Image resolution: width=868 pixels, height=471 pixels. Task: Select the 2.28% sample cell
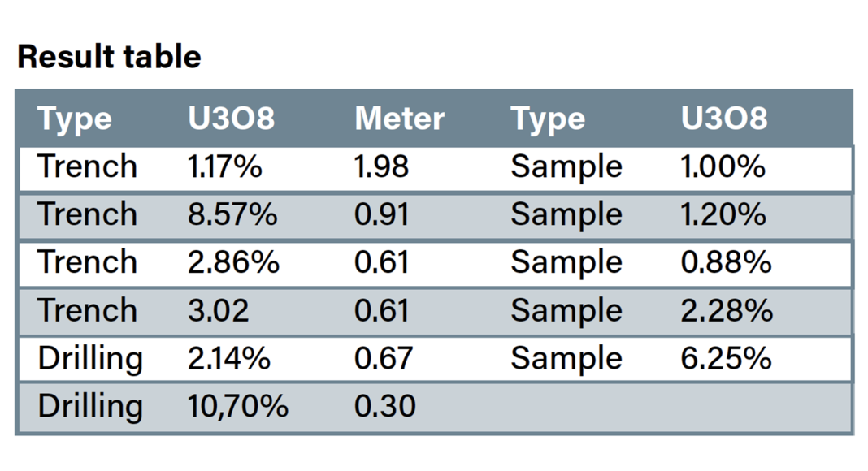[725, 310]
